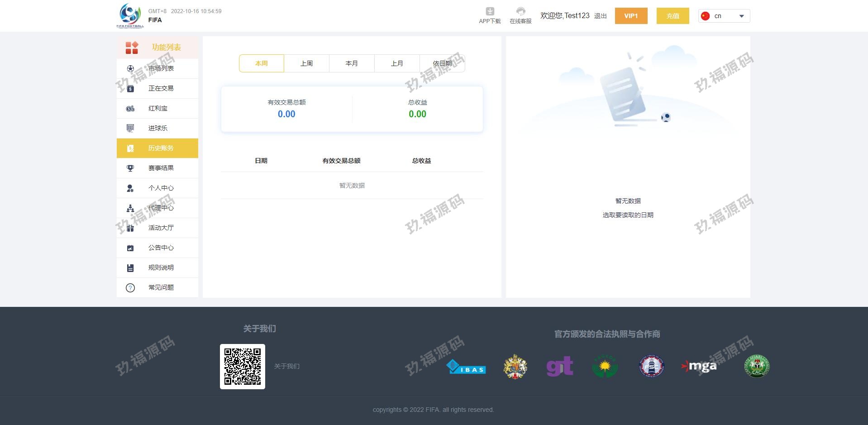Click the 赛事结果 trophy icon
This screenshot has width=868, height=425.
point(130,168)
